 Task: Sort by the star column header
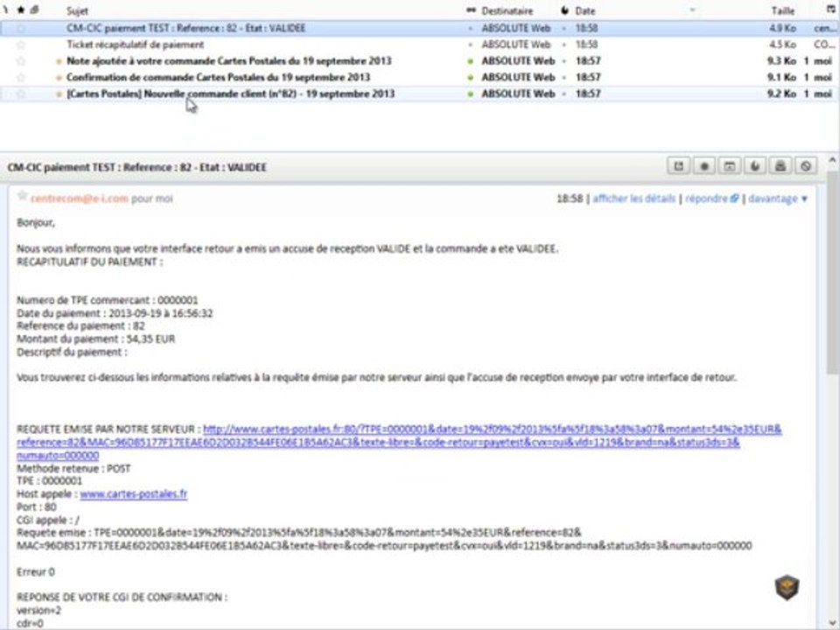pos(21,10)
